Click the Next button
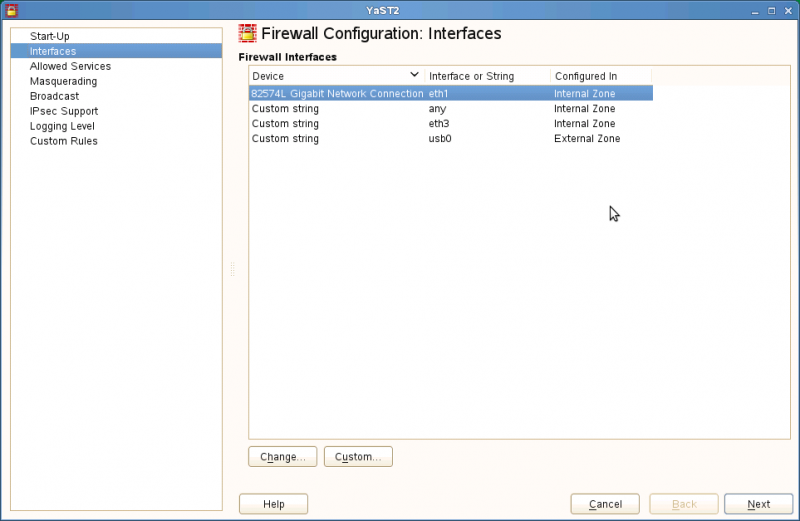Viewport: 800px width, 521px height. [x=759, y=504]
